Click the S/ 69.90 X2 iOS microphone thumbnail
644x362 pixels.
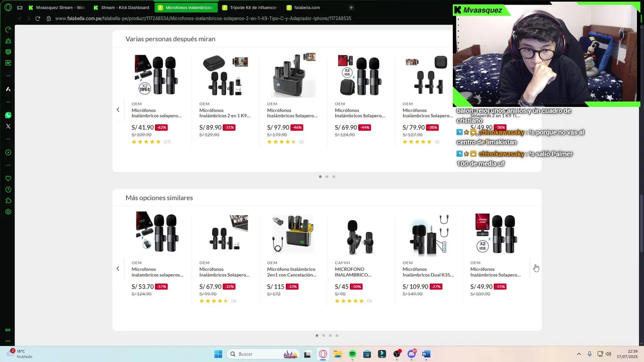click(360, 75)
